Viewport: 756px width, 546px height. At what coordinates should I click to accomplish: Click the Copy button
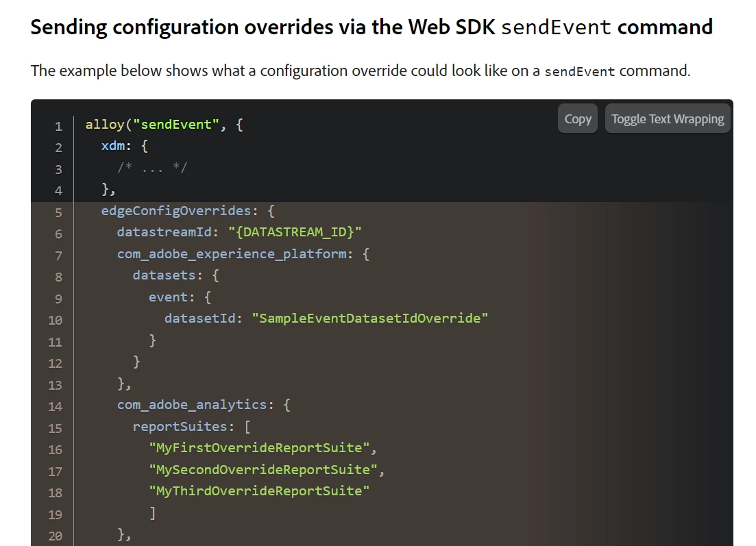[578, 119]
